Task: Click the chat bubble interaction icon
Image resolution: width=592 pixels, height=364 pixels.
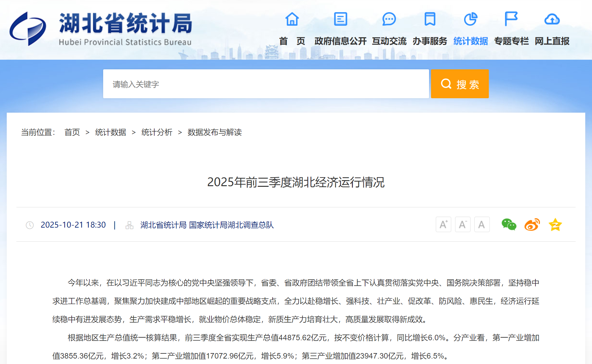Action: coord(389,19)
